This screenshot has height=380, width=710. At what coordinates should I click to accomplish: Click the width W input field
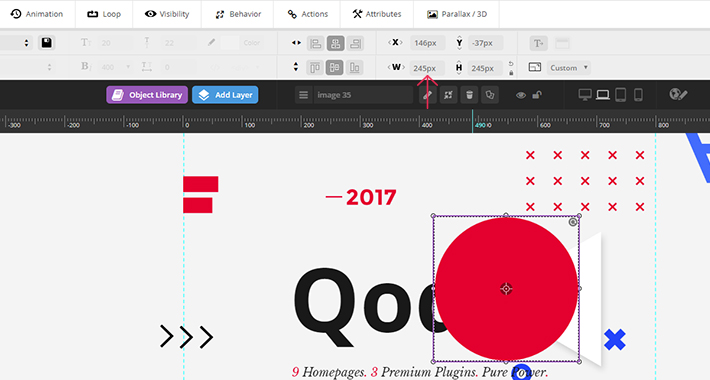pyautogui.click(x=427, y=68)
